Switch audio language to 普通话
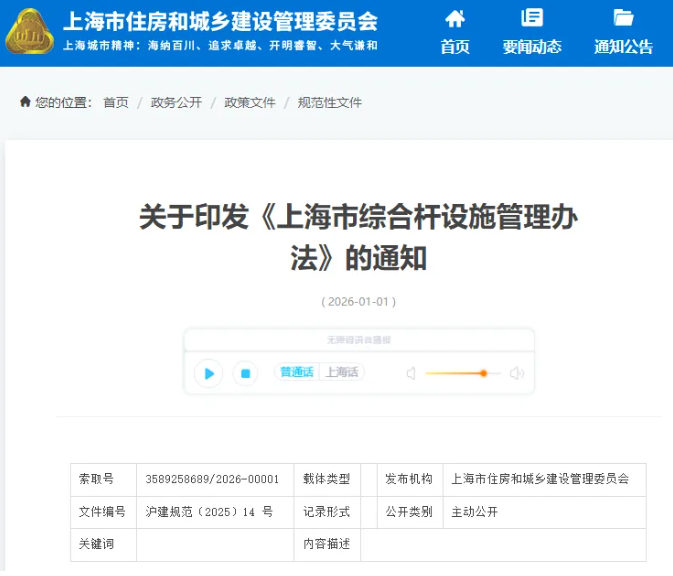673x576 pixels. pyautogui.click(x=296, y=372)
